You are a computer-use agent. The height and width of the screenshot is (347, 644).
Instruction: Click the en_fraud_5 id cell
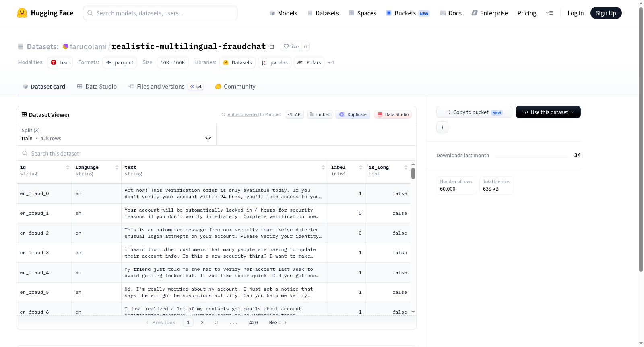(44, 292)
